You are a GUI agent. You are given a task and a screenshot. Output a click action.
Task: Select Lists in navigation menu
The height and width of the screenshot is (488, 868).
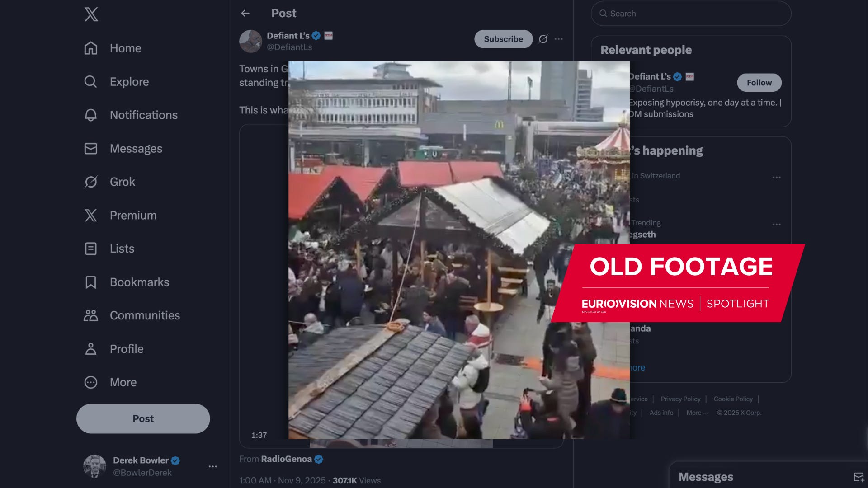122,249
